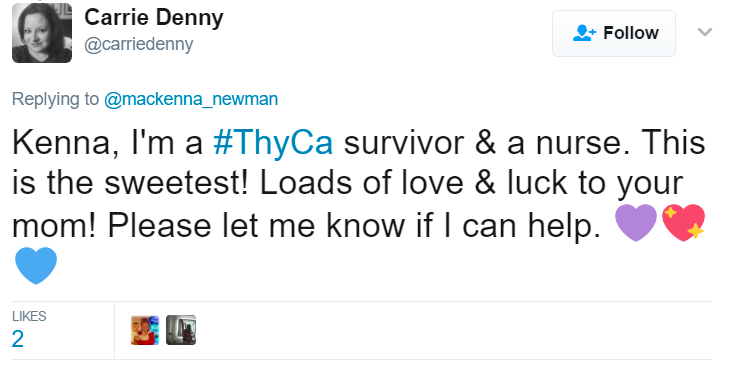Click the word 'survivor' in the tweet
This screenshot has height=367, width=737.
[x=404, y=143]
